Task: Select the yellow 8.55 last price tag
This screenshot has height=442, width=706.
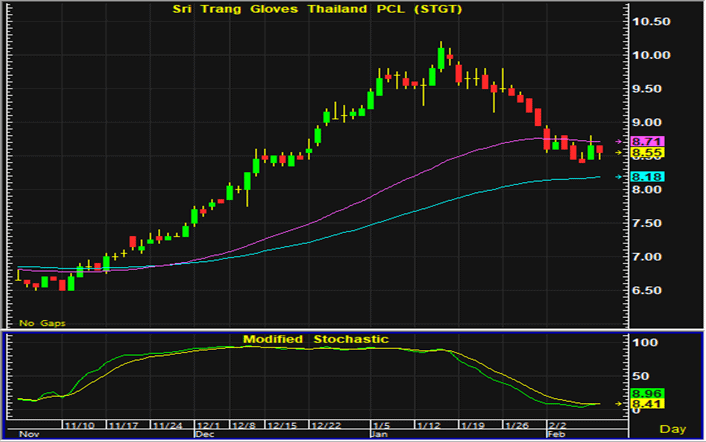Action: pyautogui.click(x=640, y=153)
